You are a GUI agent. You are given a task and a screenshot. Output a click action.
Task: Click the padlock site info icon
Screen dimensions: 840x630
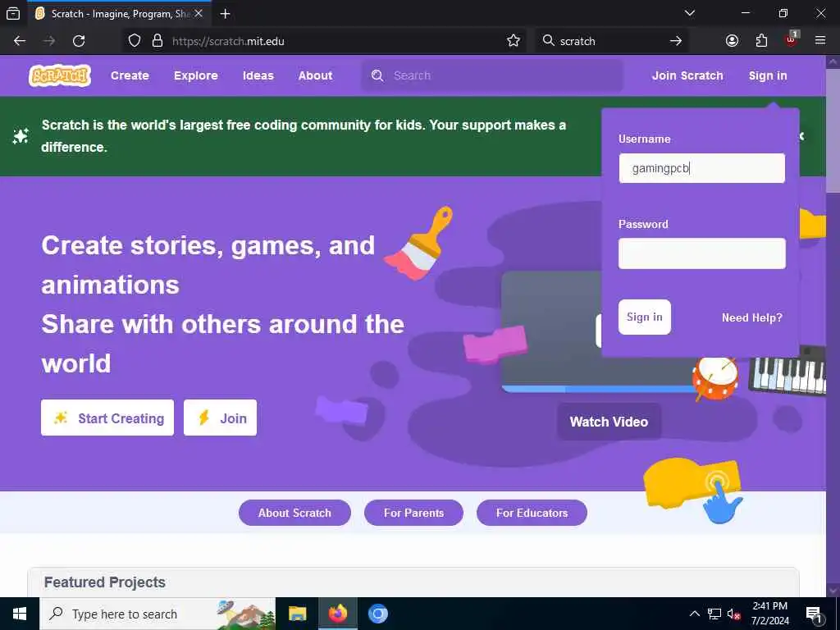click(x=157, y=41)
